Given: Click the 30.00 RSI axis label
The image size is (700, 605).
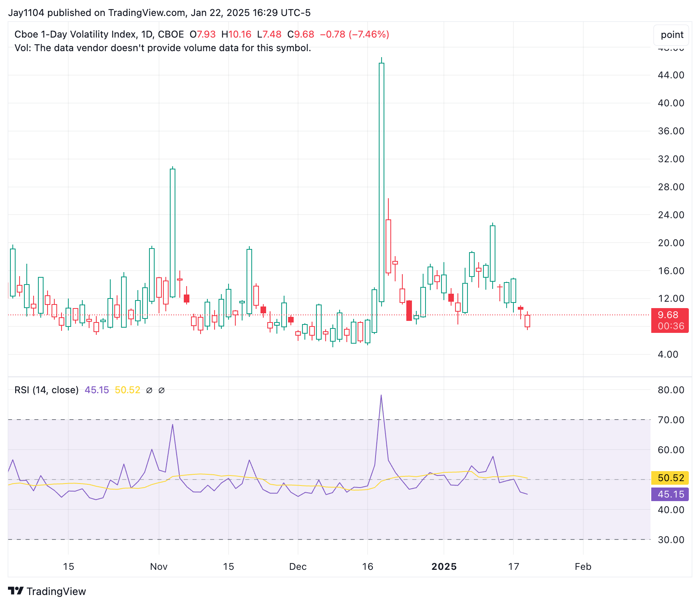Looking at the screenshot, I should click(x=671, y=540).
